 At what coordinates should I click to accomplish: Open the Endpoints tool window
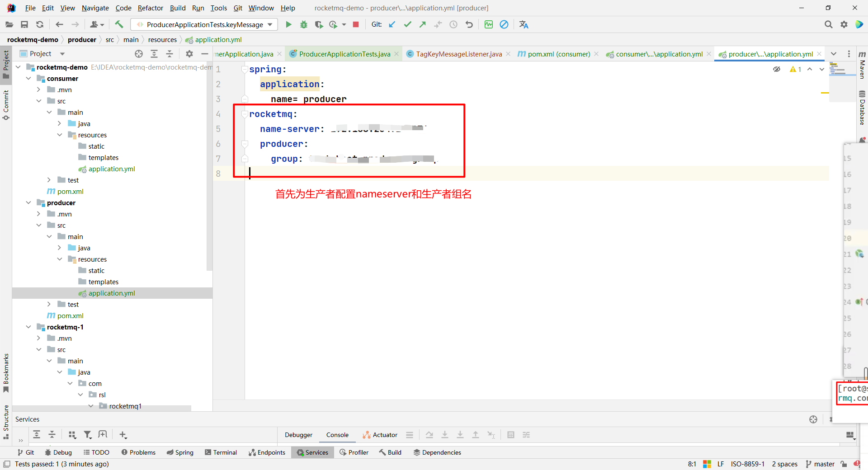tap(267, 452)
